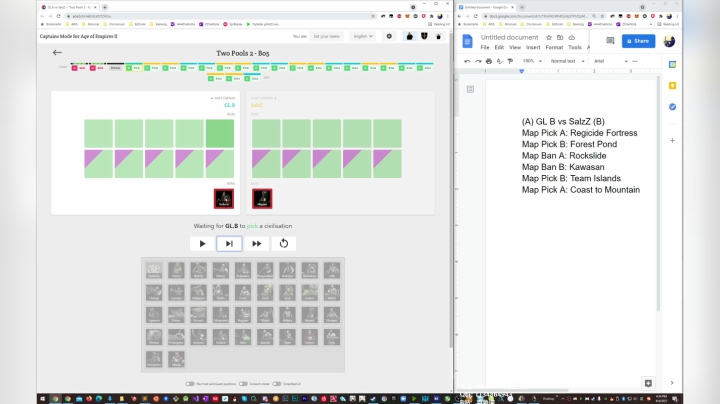This screenshot has width=720, height=404.
Task: Click the next-step replay button
Action: pos(229,244)
